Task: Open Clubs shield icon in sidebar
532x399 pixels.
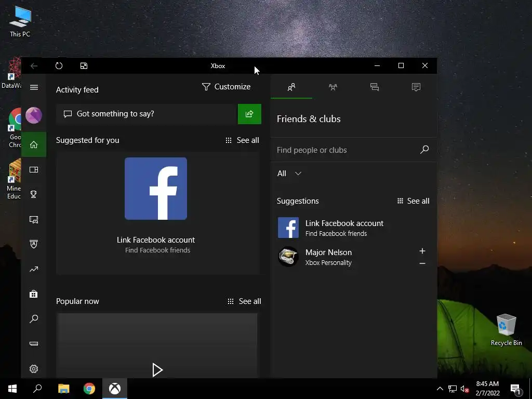Action: 34,244
